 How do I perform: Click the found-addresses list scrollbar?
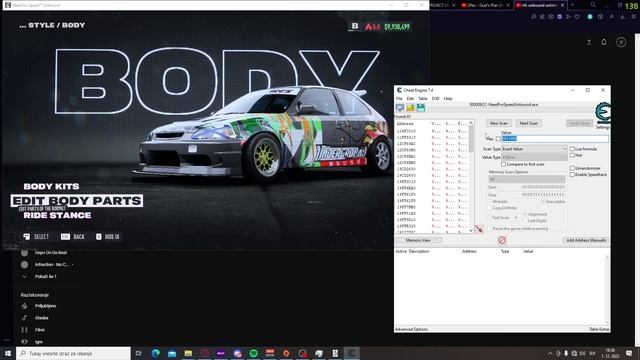[x=471, y=176]
